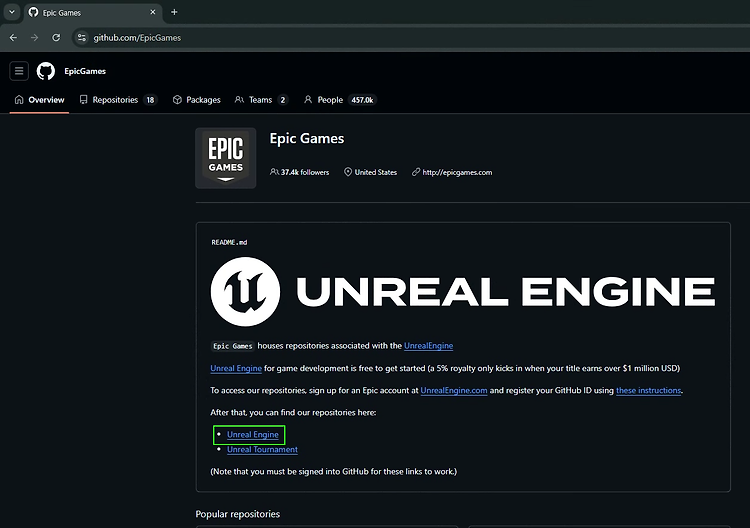Switch to the People tab

[x=340, y=99]
